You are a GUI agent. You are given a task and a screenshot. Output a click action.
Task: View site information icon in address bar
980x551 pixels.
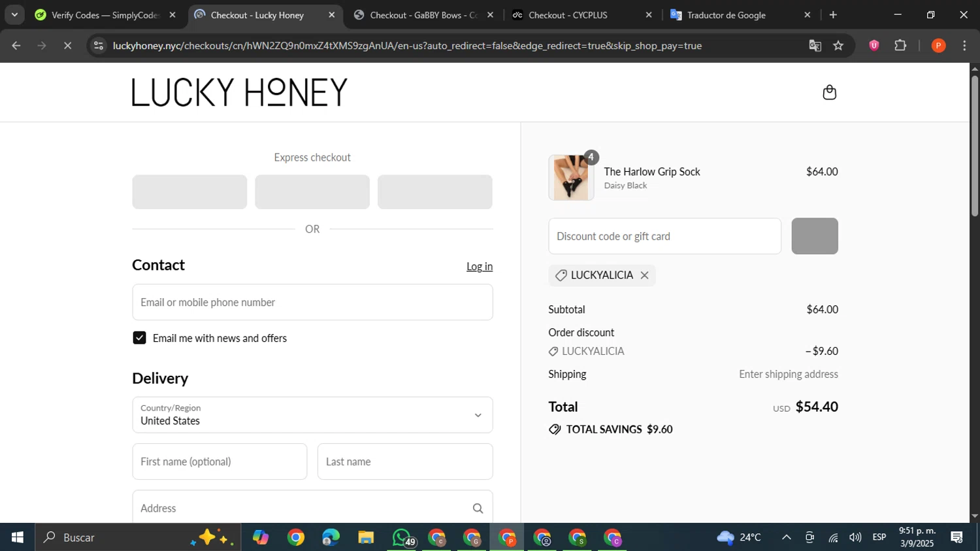99,46
